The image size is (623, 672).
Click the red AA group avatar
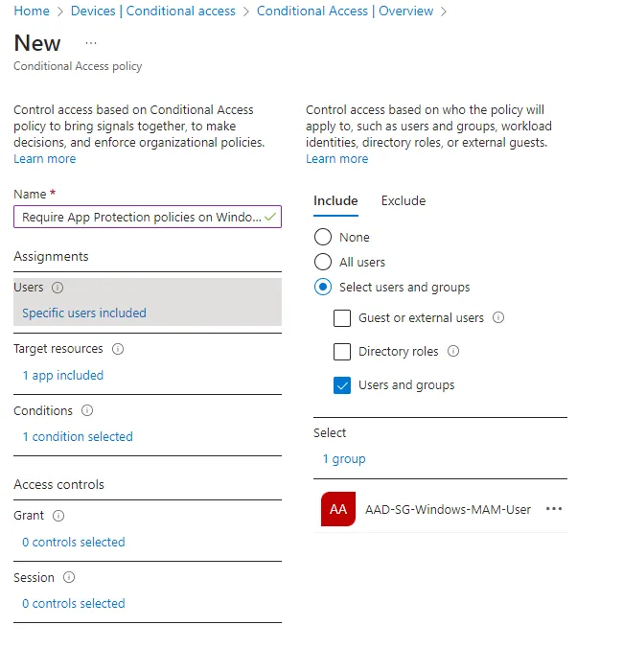pos(338,510)
